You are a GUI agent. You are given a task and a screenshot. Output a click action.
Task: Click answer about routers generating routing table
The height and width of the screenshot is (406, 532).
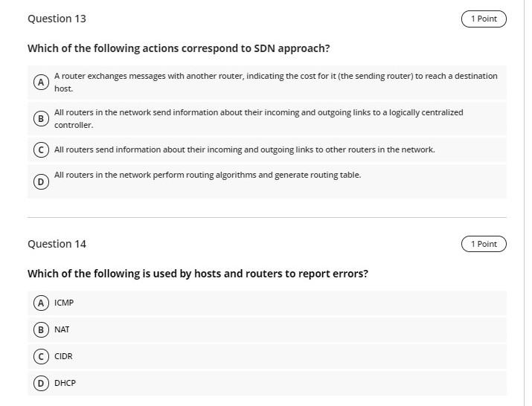pyautogui.click(x=208, y=175)
